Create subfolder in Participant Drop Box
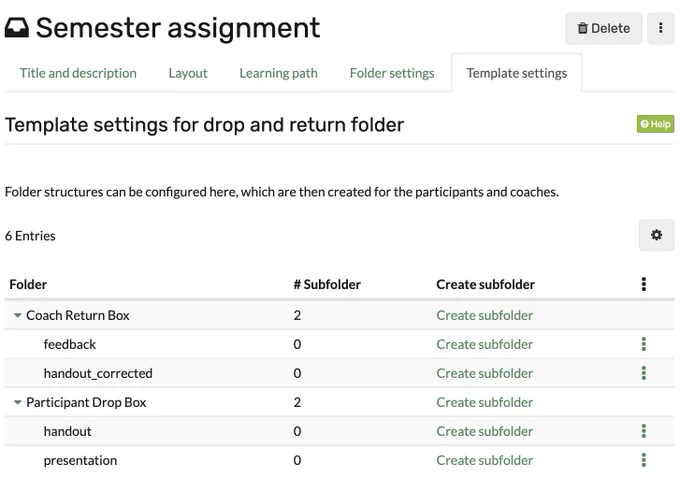 tap(484, 403)
